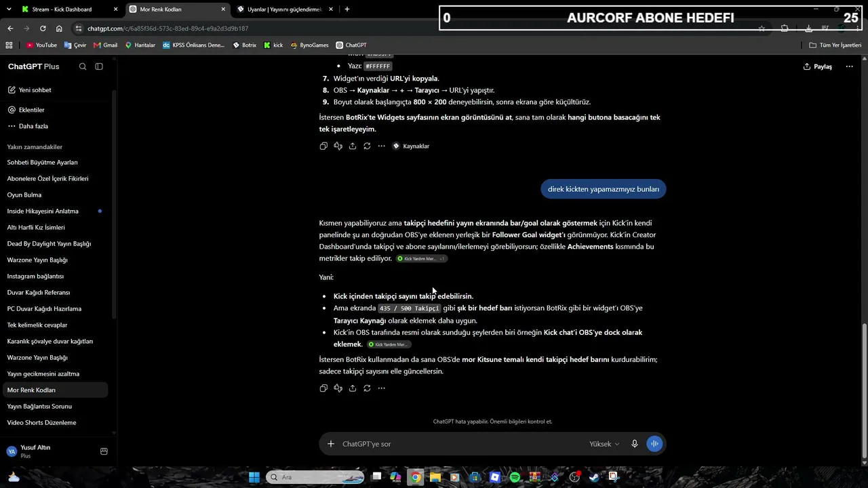This screenshot has height=488, width=868.
Task: Regenerate the response in the Kaynaklar action row
Action: click(x=367, y=146)
